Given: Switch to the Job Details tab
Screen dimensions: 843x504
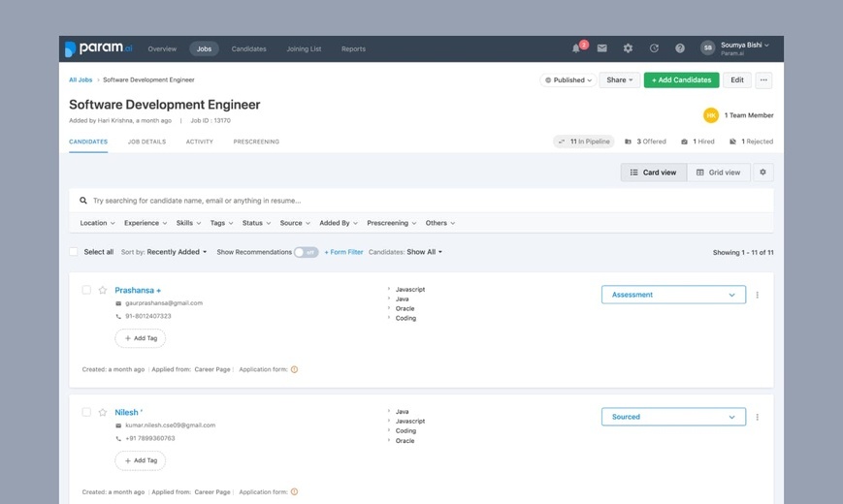Looking at the screenshot, I should [x=146, y=142].
